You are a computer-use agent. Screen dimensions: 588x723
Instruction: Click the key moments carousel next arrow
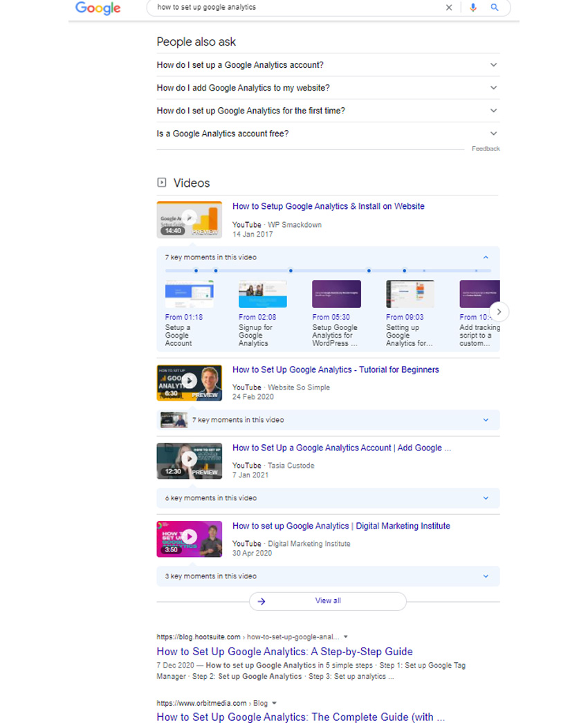tap(499, 311)
